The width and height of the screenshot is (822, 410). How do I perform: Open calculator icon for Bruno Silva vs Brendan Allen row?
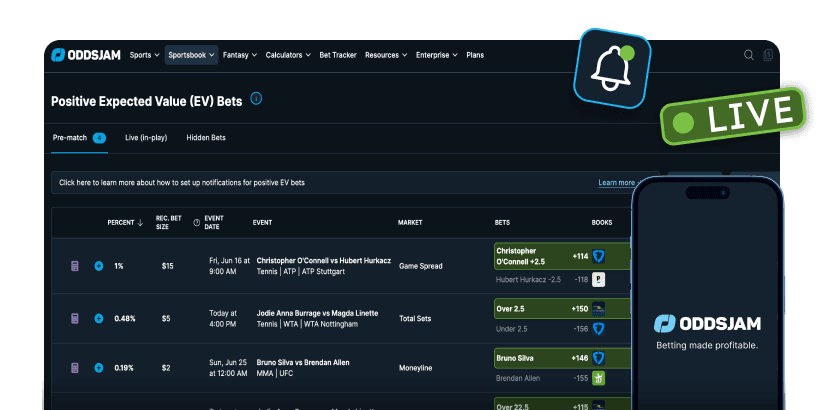[75, 368]
